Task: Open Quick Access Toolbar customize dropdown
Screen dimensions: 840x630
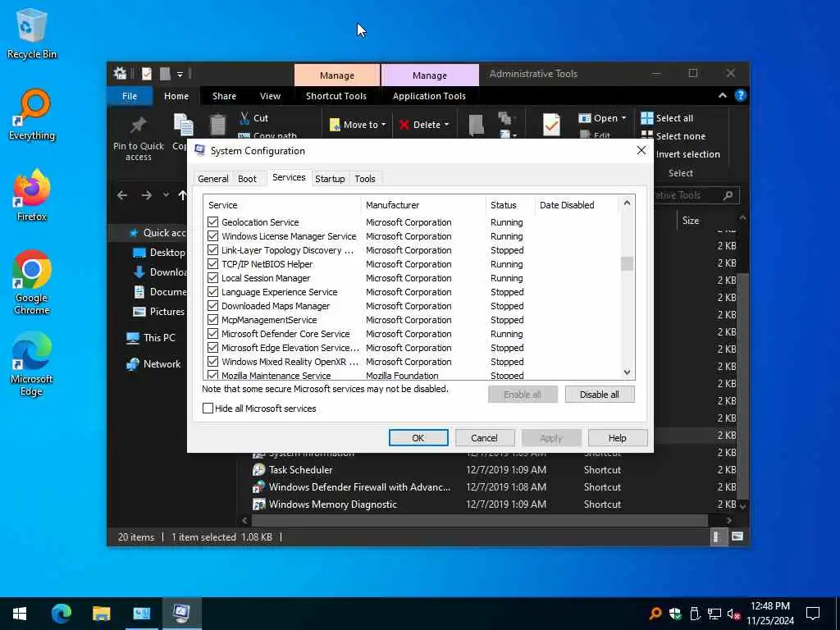Action: pos(180,74)
